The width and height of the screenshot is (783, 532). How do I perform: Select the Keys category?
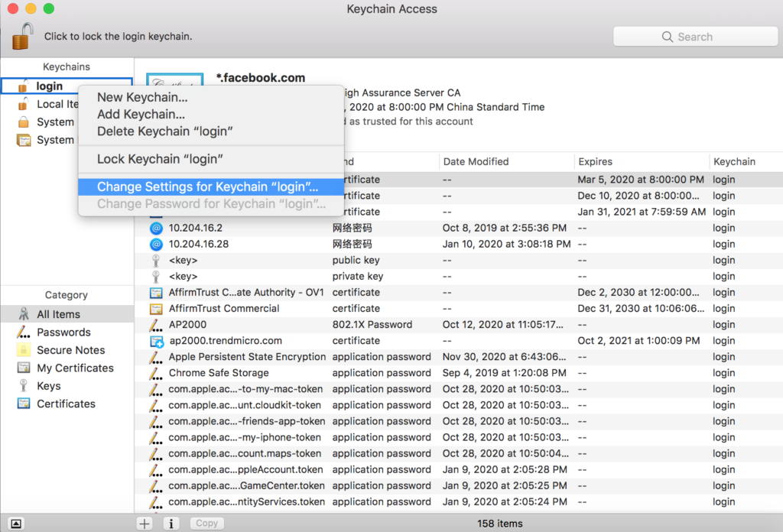point(49,386)
